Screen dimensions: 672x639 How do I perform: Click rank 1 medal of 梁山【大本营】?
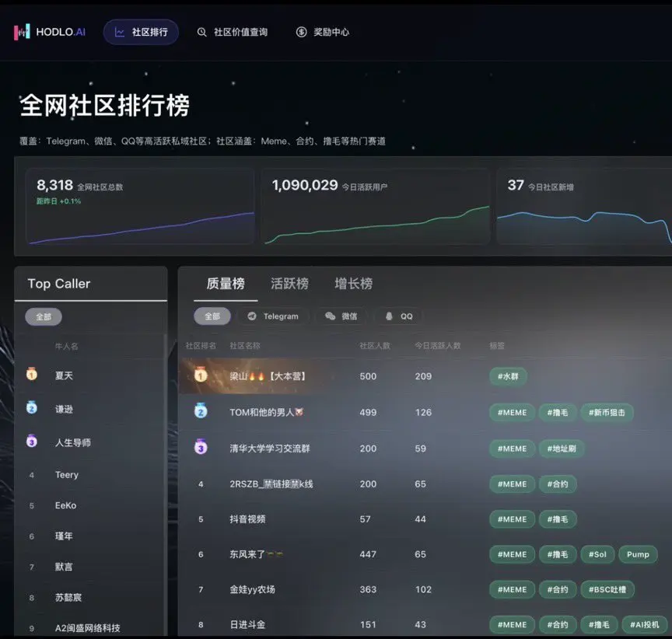click(201, 375)
